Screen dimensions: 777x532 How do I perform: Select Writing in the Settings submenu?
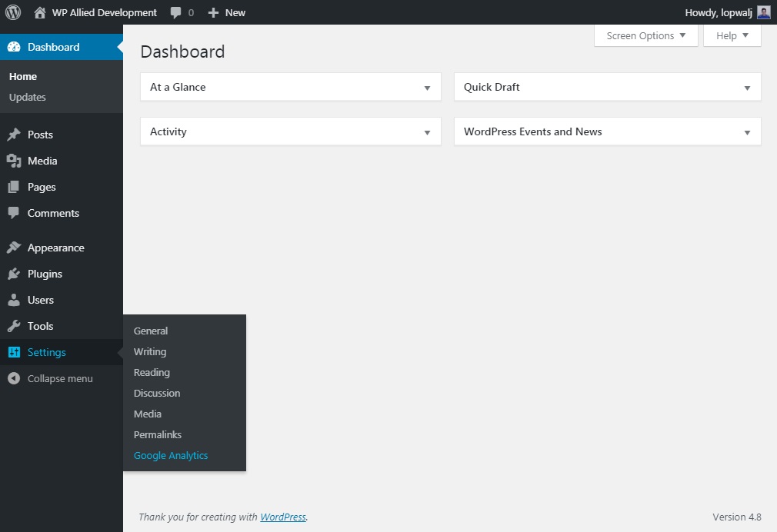150,351
